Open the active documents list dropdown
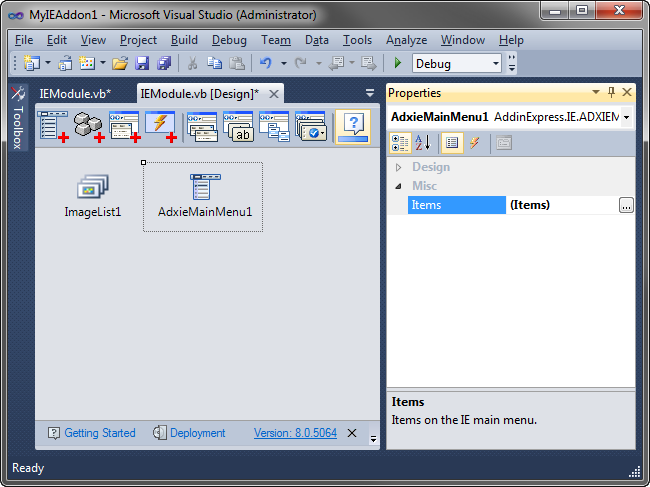 pyautogui.click(x=370, y=93)
